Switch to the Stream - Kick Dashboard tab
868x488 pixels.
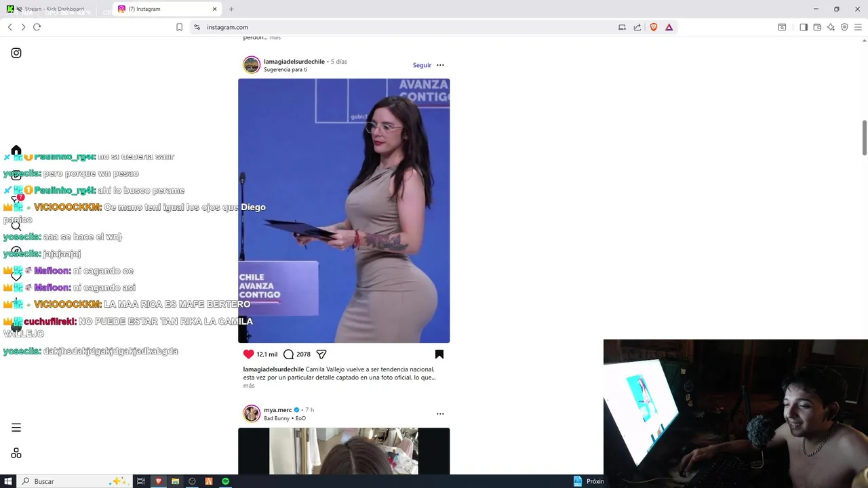(56, 9)
